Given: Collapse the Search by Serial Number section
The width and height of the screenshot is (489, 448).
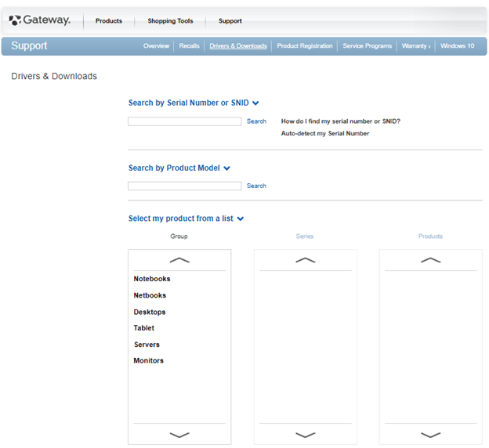Looking at the screenshot, I should coord(194,103).
